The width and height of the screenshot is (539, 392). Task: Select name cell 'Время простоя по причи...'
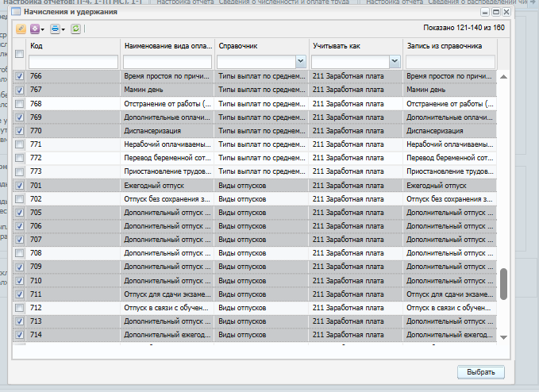[x=167, y=76]
